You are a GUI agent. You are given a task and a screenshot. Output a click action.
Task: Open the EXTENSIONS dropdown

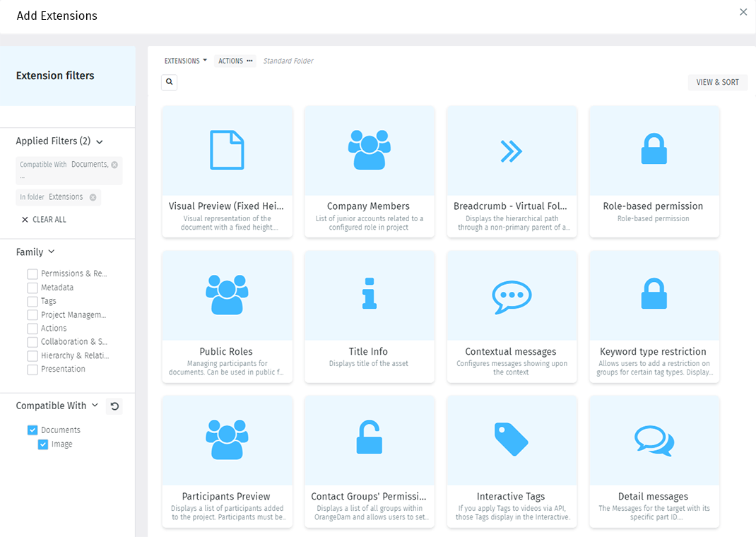coord(184,61)
